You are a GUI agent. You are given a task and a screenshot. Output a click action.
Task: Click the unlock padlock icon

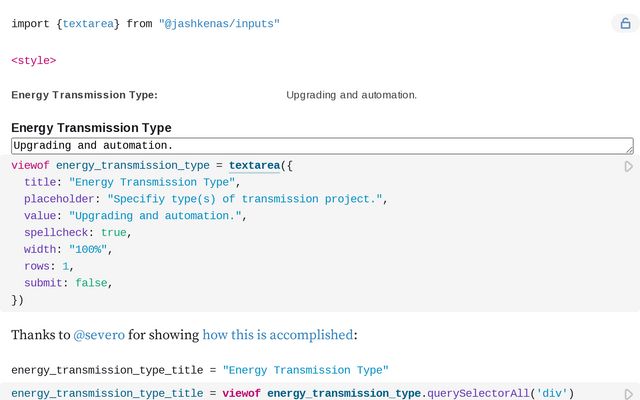tap(625, 23)
